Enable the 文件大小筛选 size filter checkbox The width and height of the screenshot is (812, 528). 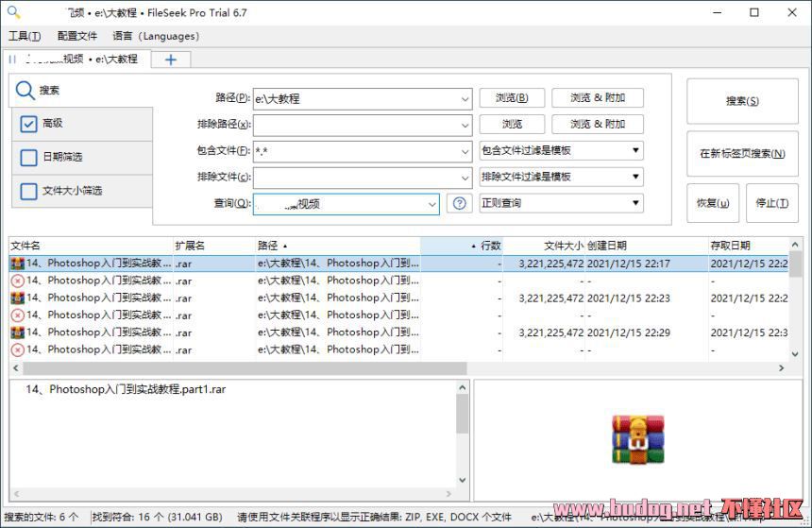pos(28,191)
